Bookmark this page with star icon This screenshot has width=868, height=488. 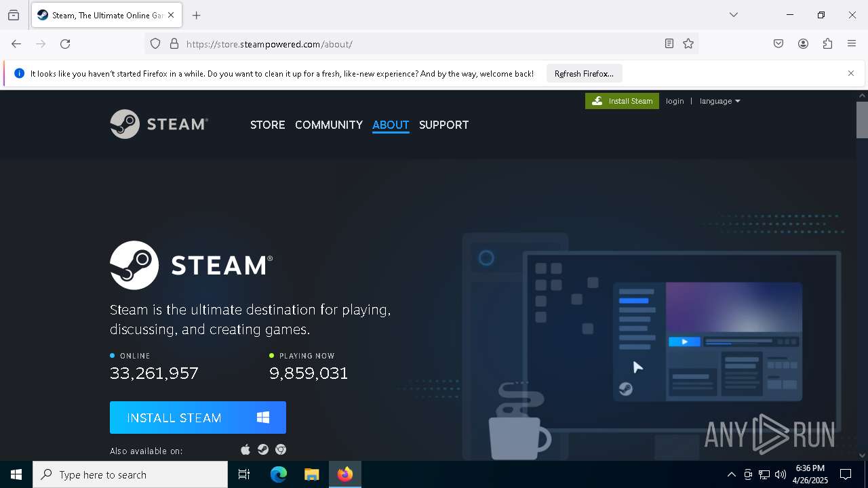coord(688,44)
